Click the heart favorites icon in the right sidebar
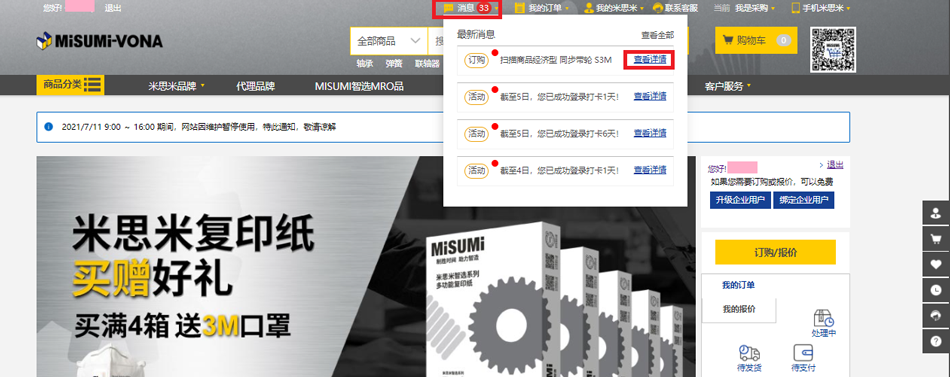Screen dimensions: 950x377 [936, 264]
